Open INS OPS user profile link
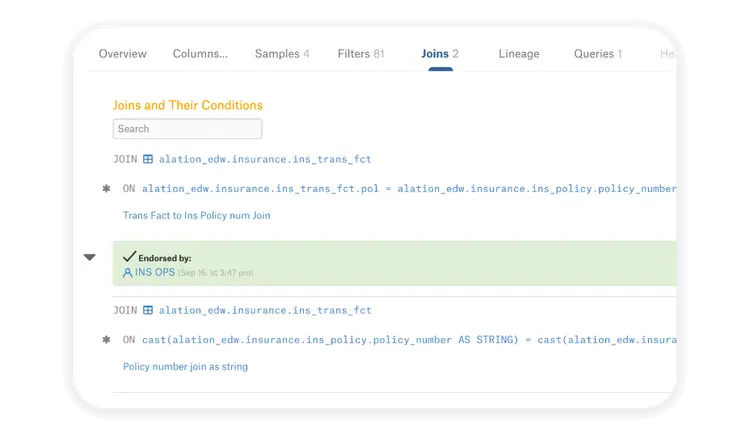This screenshot has width=750, height=440. [155, 272]
